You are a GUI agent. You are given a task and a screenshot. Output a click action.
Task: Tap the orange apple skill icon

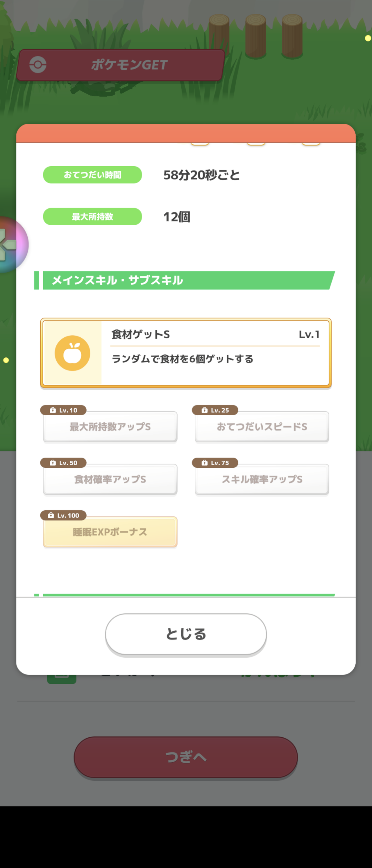(x=72, y=353)
